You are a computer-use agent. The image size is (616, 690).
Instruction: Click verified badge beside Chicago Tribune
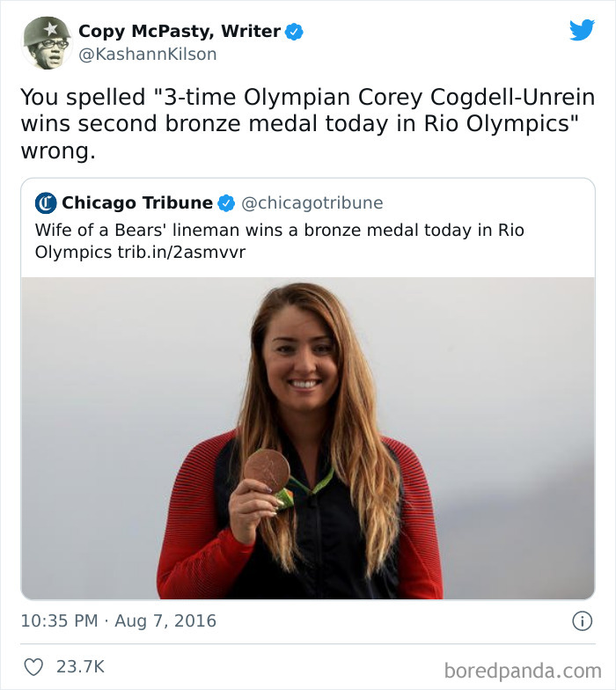pyautogui.click(x=226, y=203)
